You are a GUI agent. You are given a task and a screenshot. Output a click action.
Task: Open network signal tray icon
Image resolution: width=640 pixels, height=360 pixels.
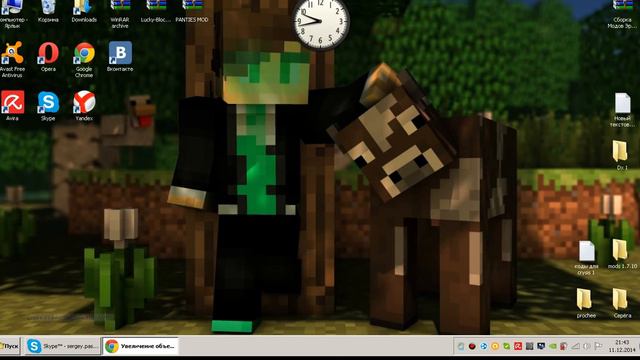pos(576,346)
